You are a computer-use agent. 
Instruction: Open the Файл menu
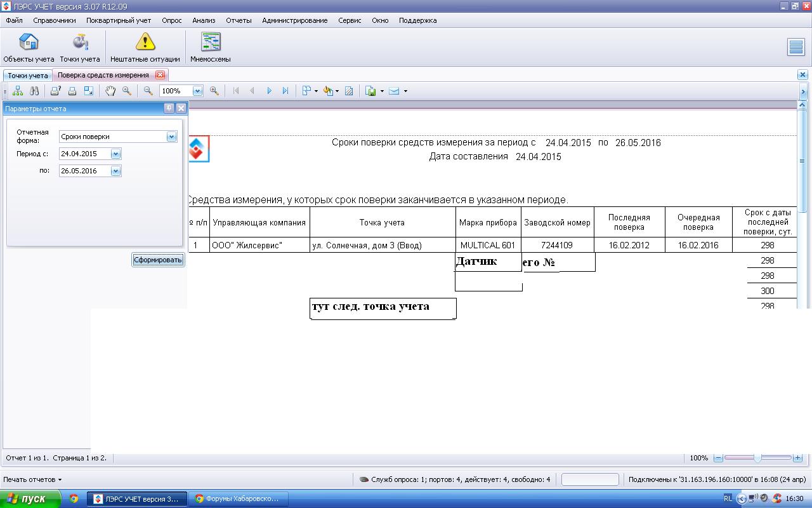pyautogui.click(x=14, y=20)
